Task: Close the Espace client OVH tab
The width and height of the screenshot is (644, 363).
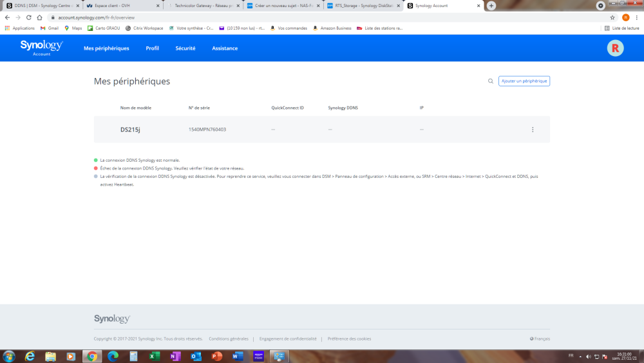Action: [x=158, y=6]
